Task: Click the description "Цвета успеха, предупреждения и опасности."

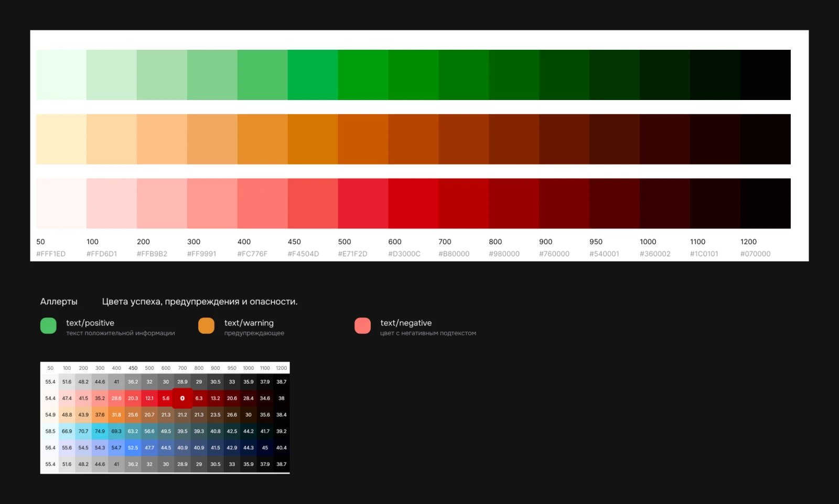Action: point(200,302)
